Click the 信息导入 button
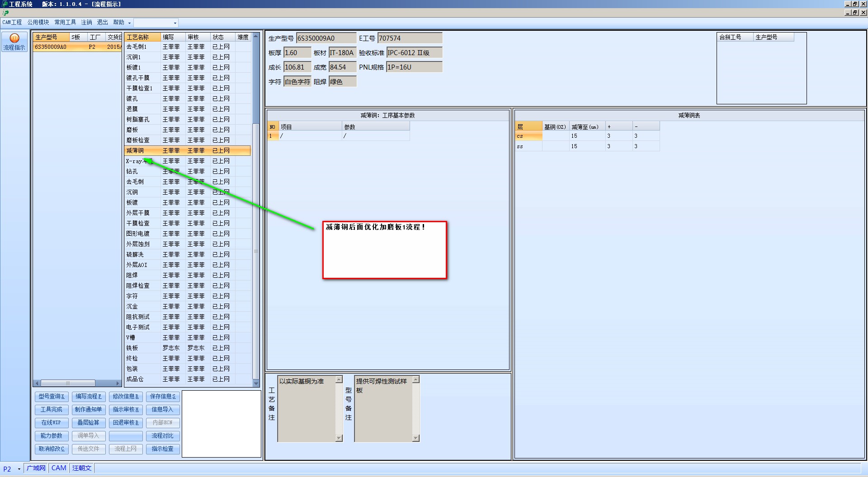 click(163, 410)
